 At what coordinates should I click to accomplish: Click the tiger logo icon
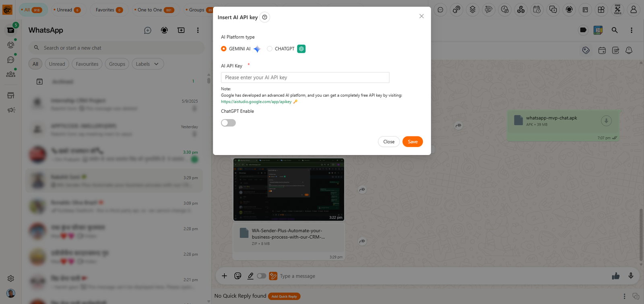pyautogui.click(x=7, y=9)
